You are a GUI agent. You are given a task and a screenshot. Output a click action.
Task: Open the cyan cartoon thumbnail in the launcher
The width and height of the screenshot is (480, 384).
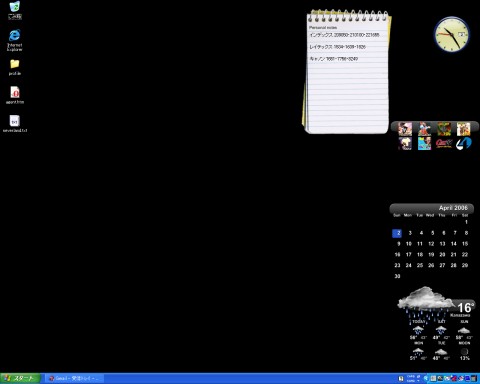pyautogui.click(x=424, y=144)
